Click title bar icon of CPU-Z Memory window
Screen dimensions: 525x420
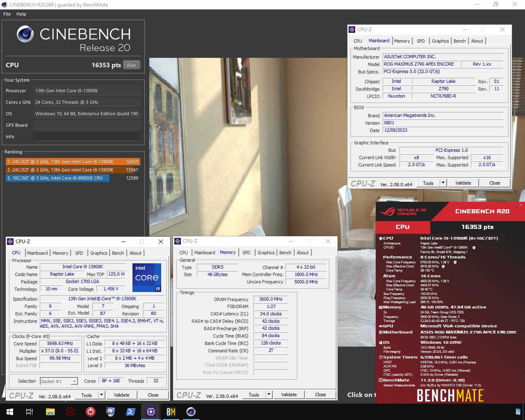point(178,241)
